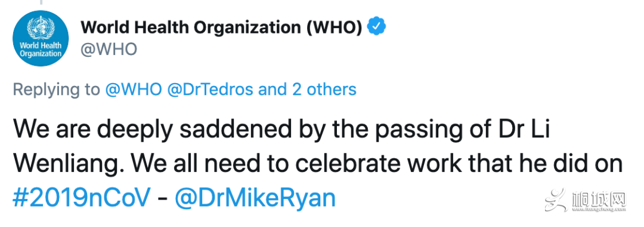Click the watermark Chinese site name
Viewport: 644px width, 227px height.
[600, 200]
